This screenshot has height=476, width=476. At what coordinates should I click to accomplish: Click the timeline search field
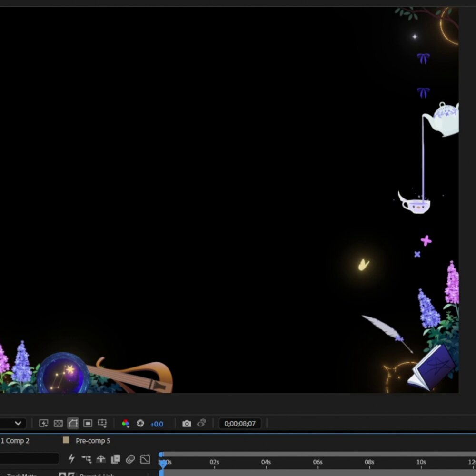tap(29, 458)
